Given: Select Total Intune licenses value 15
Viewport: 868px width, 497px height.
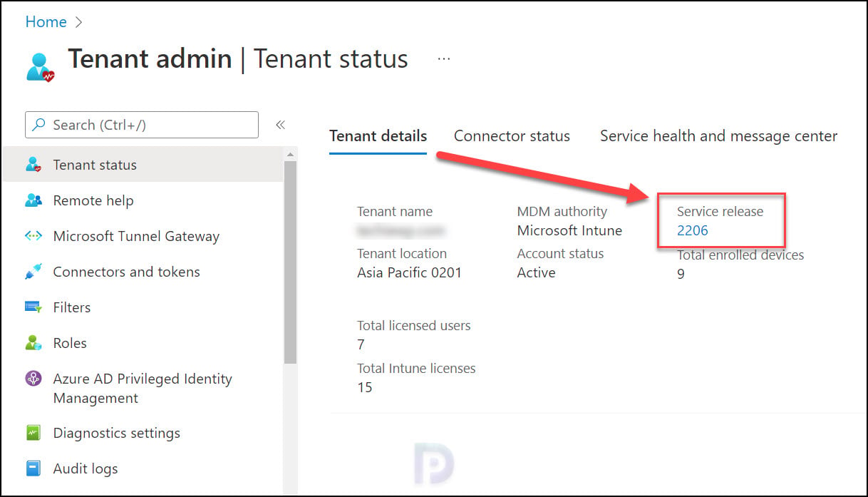Looking at the screenshot, I should (x=365, y=388).
